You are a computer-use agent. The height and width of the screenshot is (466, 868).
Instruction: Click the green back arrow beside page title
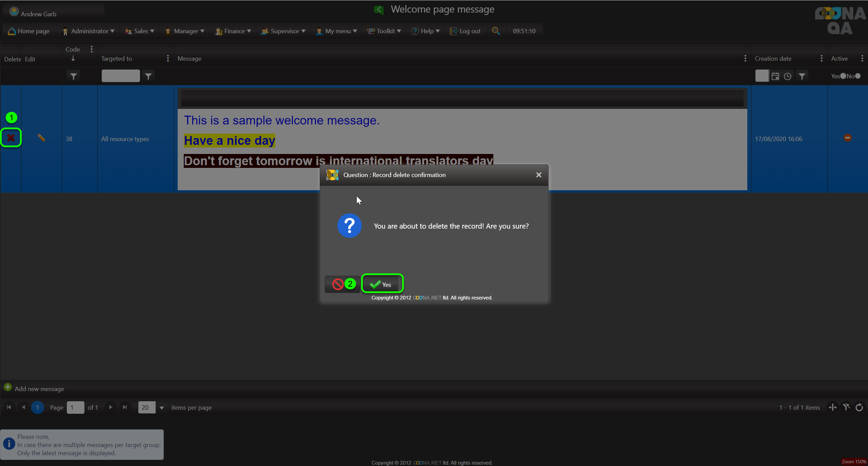(x=379, y=9)
